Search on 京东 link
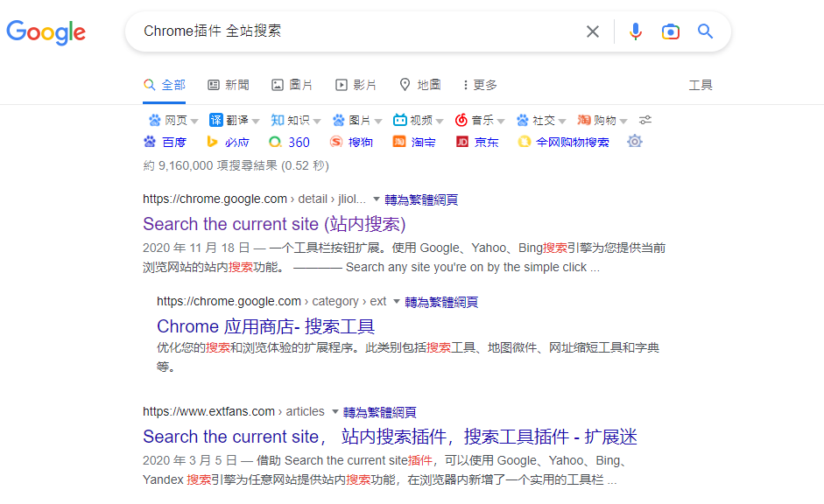 click(486, 143)
